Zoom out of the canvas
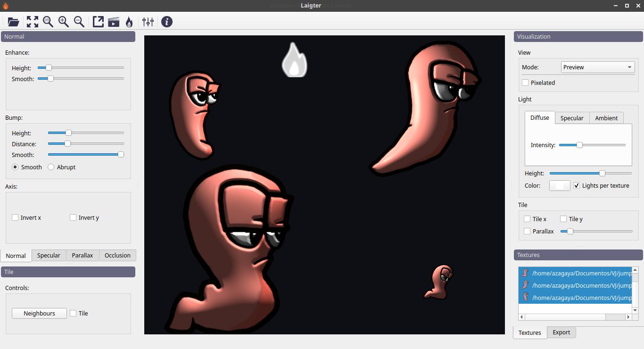 click(x=79, y=22)
